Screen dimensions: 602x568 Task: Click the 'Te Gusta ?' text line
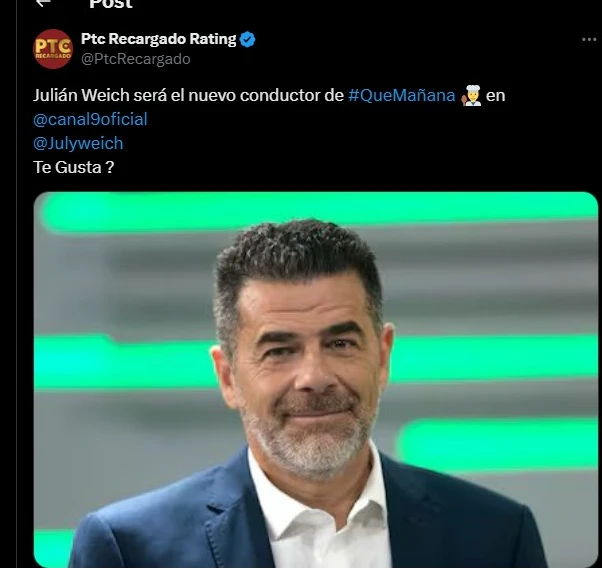coord(73,166)
